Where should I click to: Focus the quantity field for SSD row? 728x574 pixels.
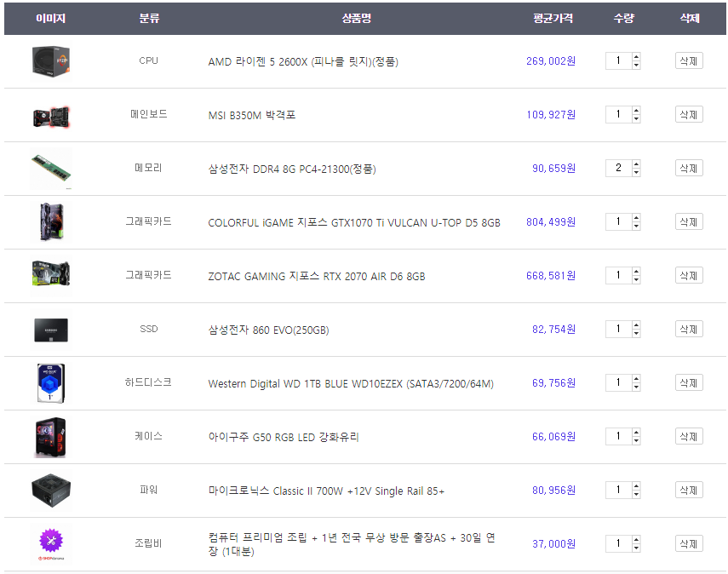(x=618, y=330)
